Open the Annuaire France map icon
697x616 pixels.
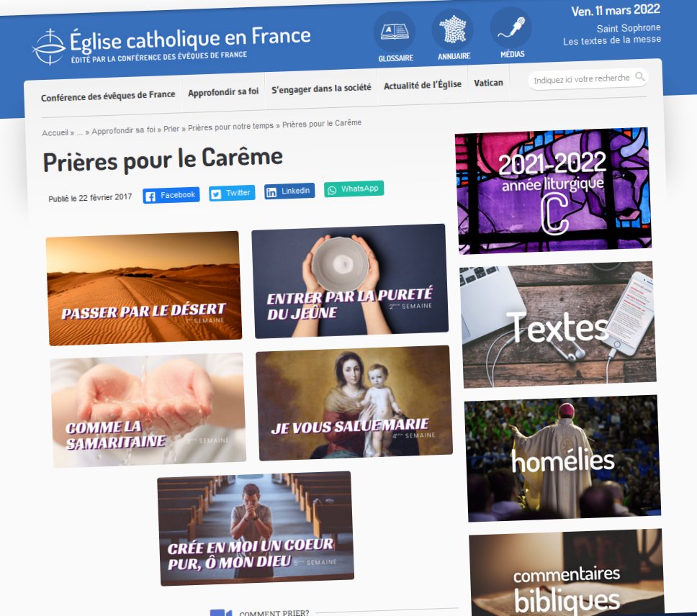point(452,30)
